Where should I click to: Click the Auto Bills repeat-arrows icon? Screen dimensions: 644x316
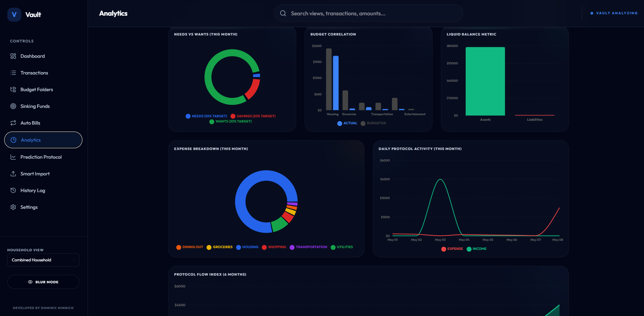point(13,123)
